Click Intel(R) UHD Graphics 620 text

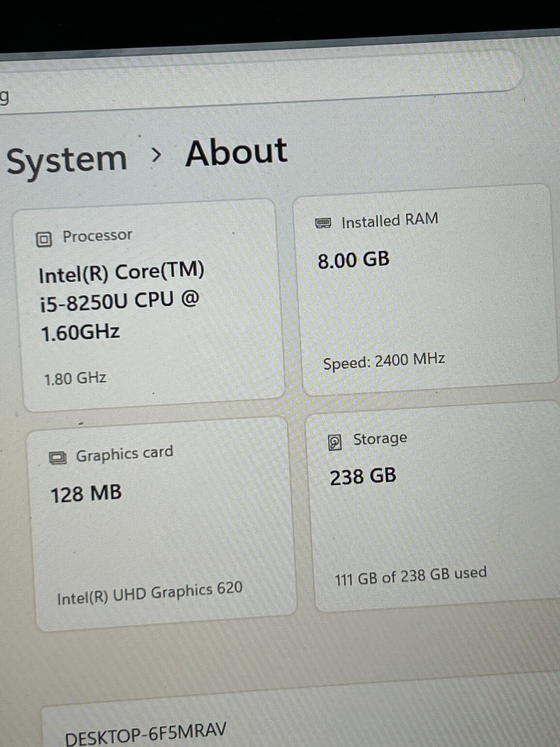pos(150,593)
